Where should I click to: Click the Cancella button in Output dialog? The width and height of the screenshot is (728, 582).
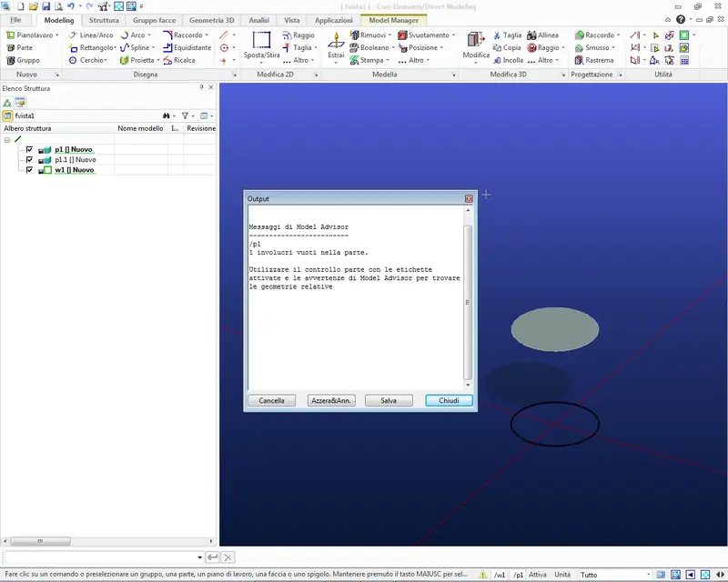coord(271,400)
